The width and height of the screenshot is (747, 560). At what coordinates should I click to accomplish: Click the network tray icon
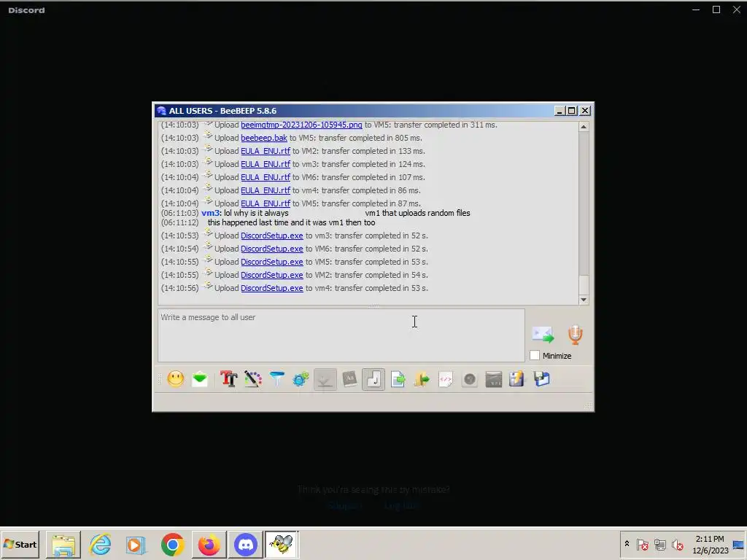click(x=659, y=544)
